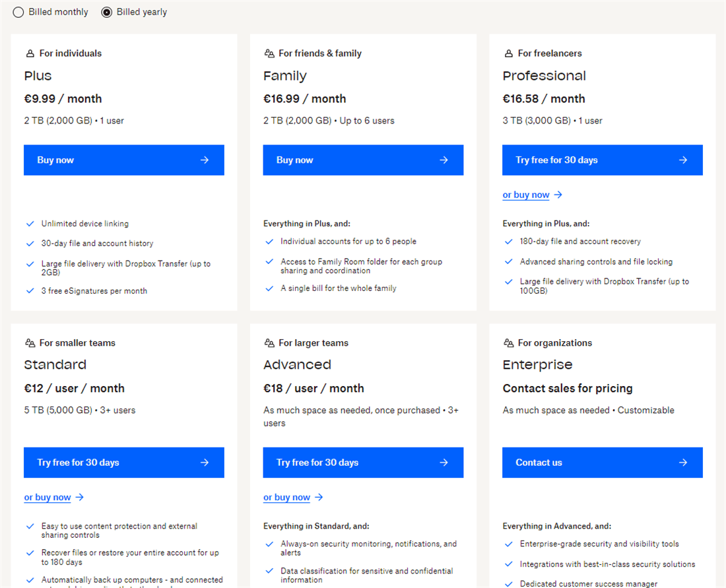Click the user icon beside For freelancers
Screen dimensions: 726x588
[x=508, y=53]
